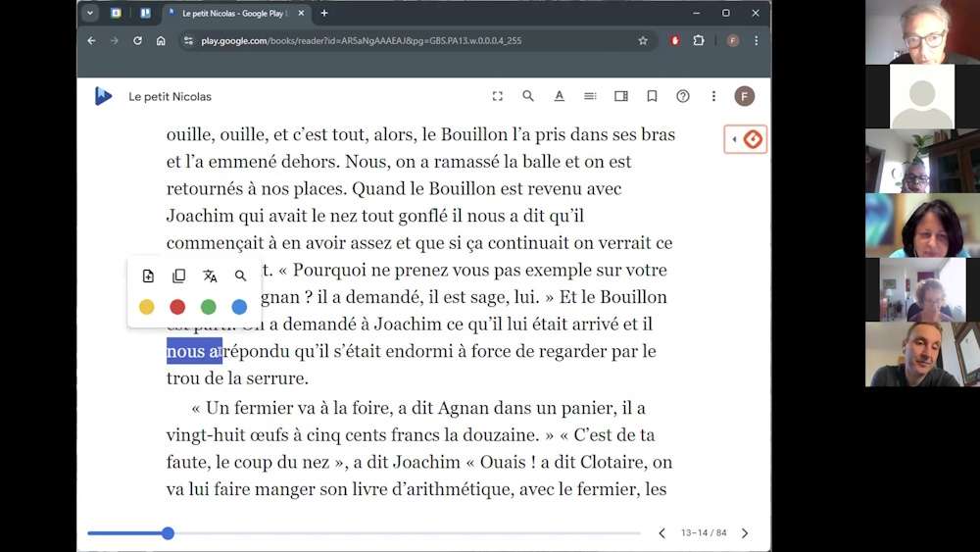This screenshot has width=980, height=552.
Task: Open Chrome profile avatar in toolbar
Action: click(x=732, y=40)
